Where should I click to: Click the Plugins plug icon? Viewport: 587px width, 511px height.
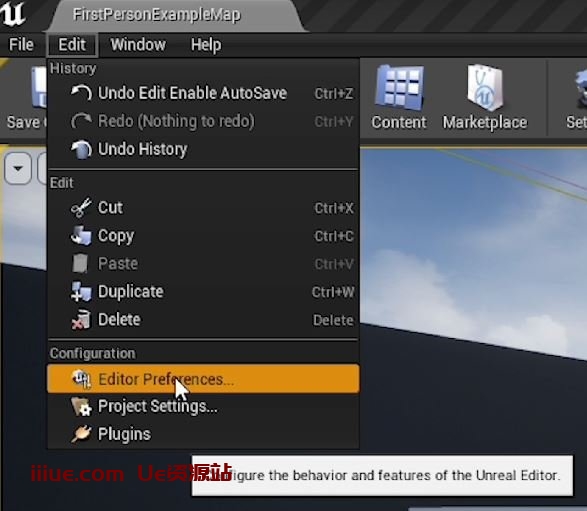(81, 434)
